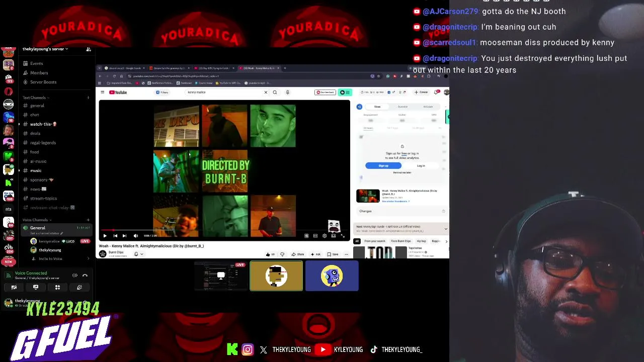Viewport: 644px width, 362px height.
Task: Expand the Next video mix panel
Action: click(x=446, y=229)
